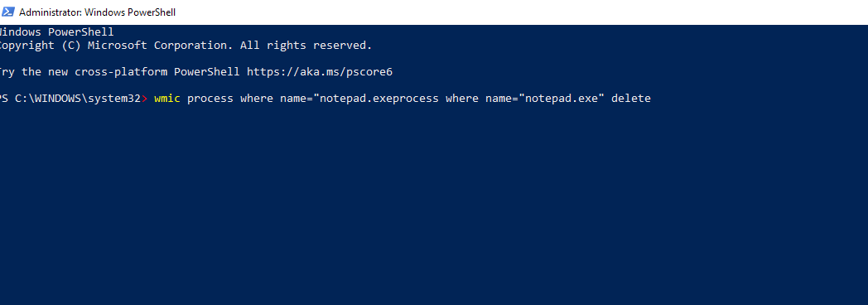Open the PowerShell title bar icon menu
The height and width of the screenshot is (305, 868).
(7, 12)
